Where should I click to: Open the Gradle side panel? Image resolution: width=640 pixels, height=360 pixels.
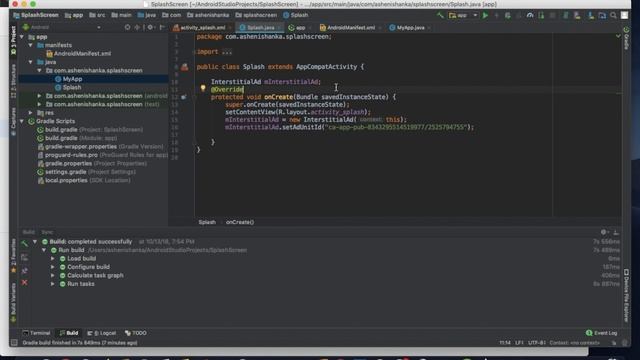click(x=627, y=39)
